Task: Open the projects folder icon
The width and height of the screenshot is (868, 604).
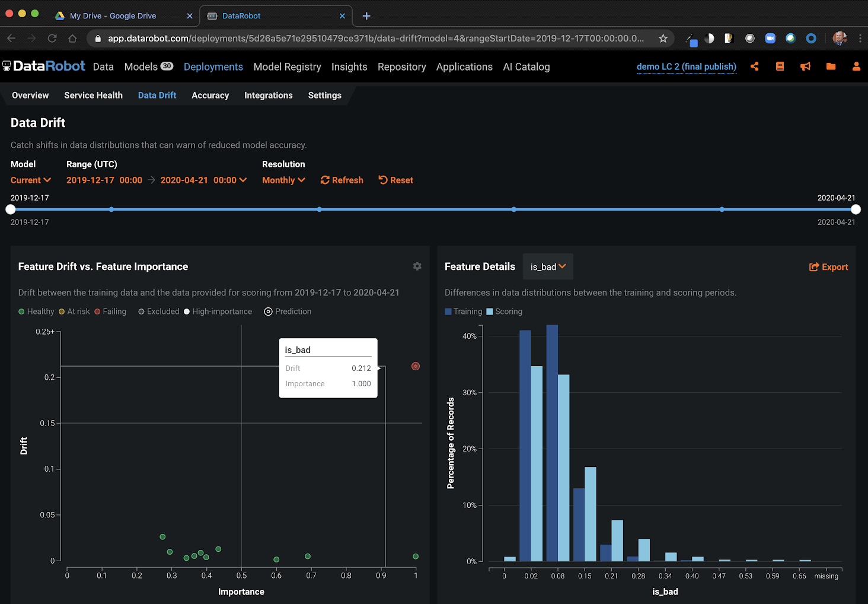Action: (831, 66)
